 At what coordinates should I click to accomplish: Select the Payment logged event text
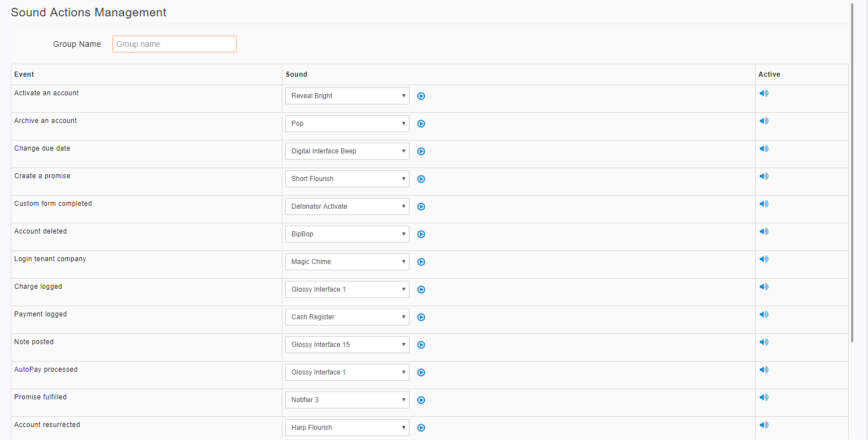point(41,314)
